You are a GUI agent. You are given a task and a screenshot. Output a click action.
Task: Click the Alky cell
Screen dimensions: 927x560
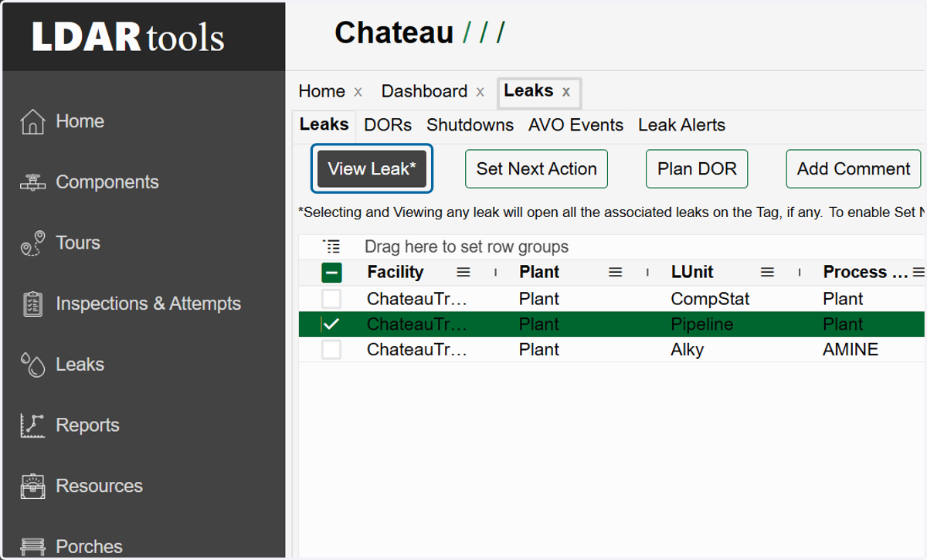point(688,350)
